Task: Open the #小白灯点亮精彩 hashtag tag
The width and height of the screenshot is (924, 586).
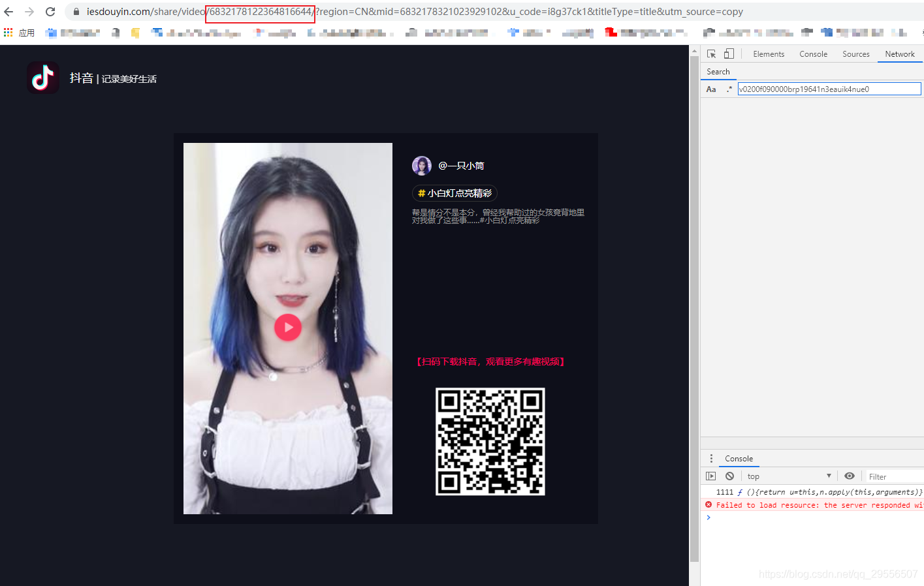Action: tap(455, 193)
